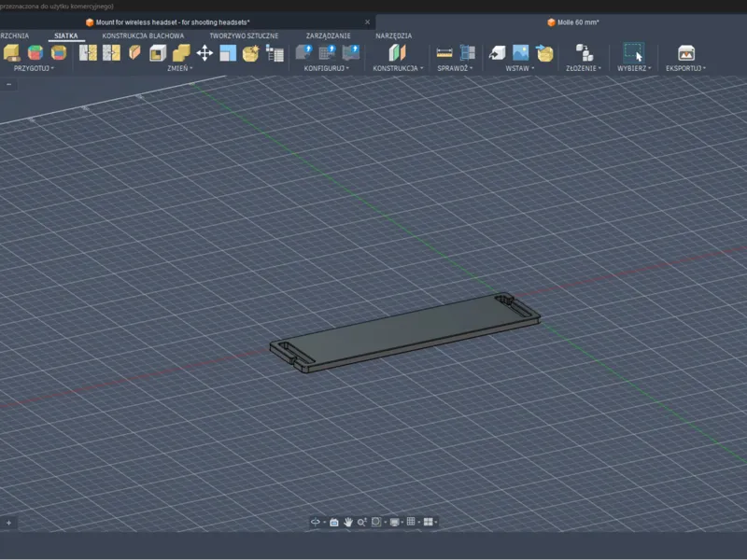Open the Display Settings monitor icon
The width and height of the screenshot is (747, 560).
tap(394, 523)
